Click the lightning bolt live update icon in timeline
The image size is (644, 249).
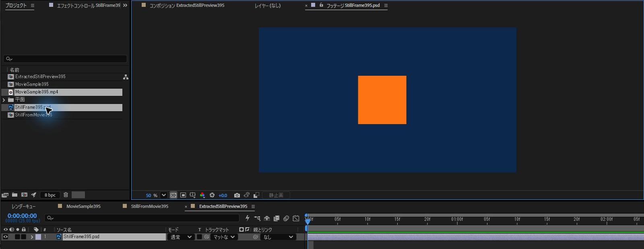(x=247, y=218)
